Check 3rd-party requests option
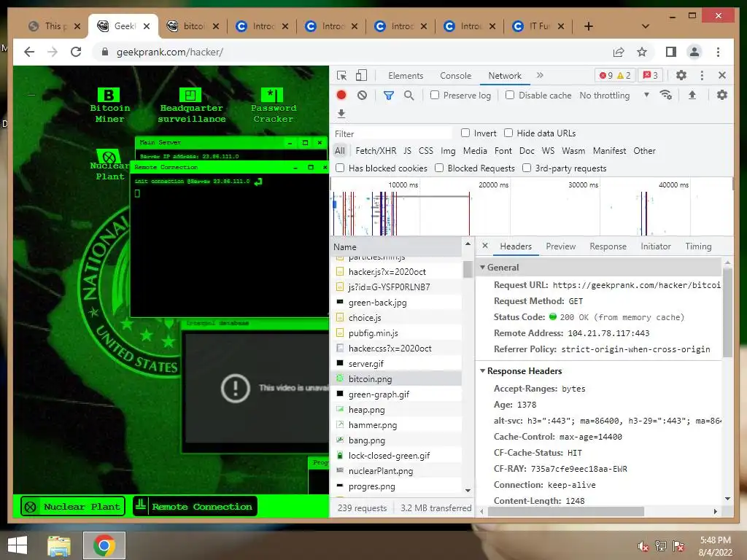This screenshot has height=560, width=747. click(x=527, y=168)
